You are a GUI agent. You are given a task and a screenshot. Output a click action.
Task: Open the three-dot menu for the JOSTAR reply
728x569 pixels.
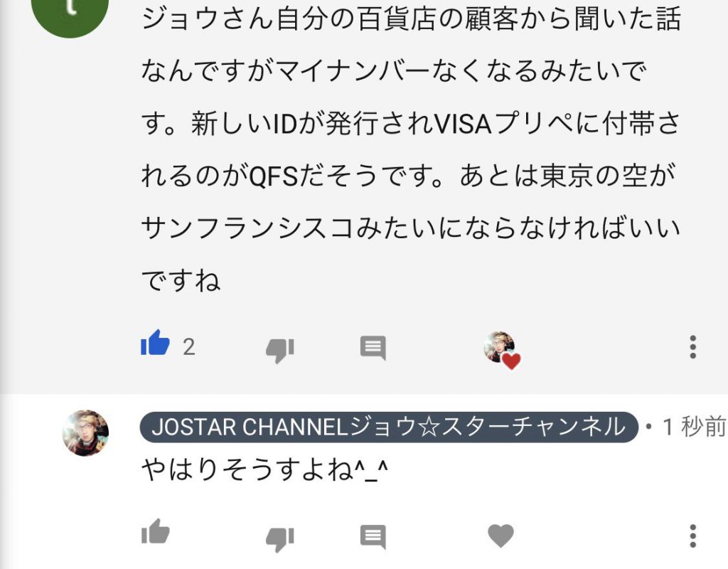[692, 536]
